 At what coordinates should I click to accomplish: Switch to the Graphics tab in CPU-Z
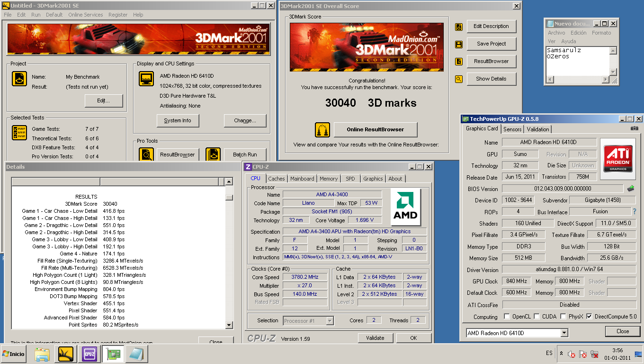[x=373, y=179]
